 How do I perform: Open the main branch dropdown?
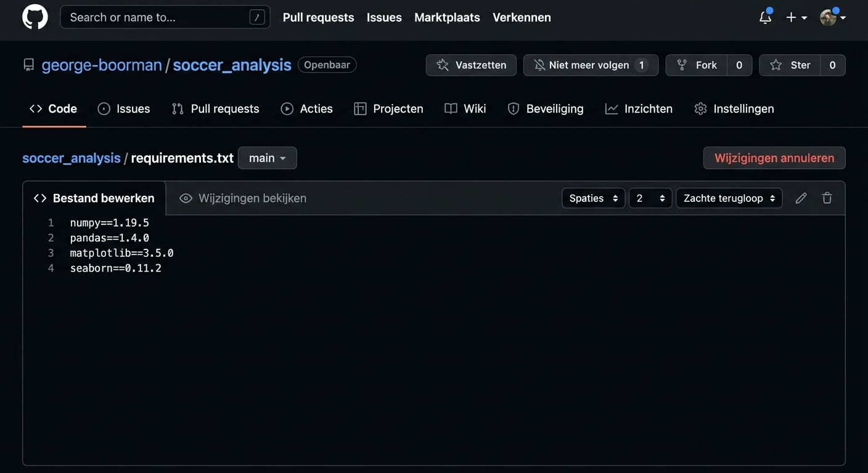(x=267, y=158)
